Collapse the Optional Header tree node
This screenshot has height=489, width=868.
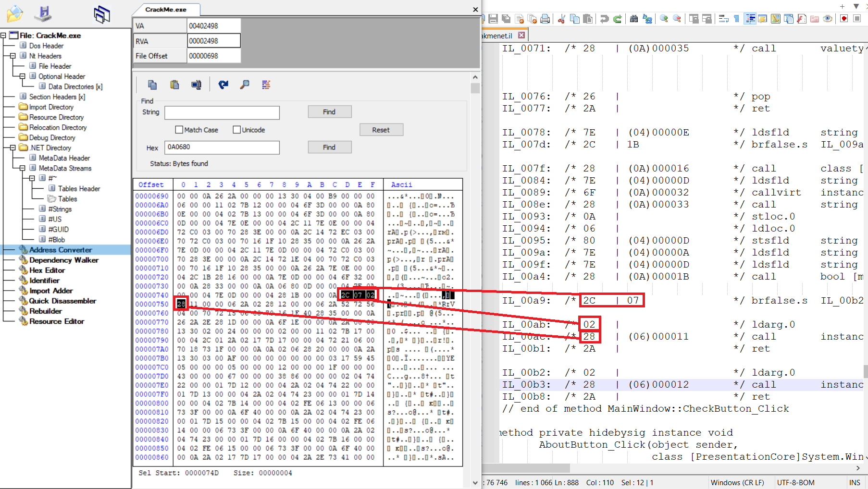pos(23,76)
